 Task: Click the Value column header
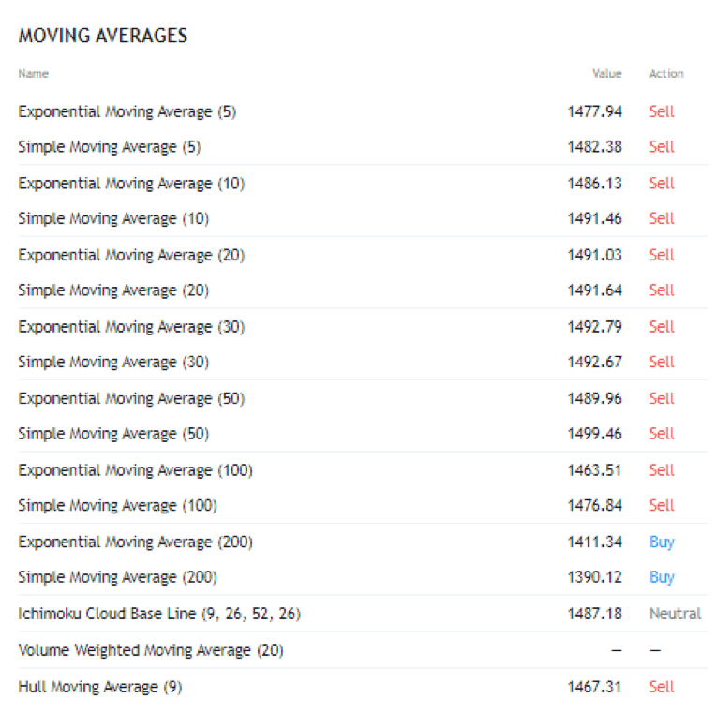[606, 74]
